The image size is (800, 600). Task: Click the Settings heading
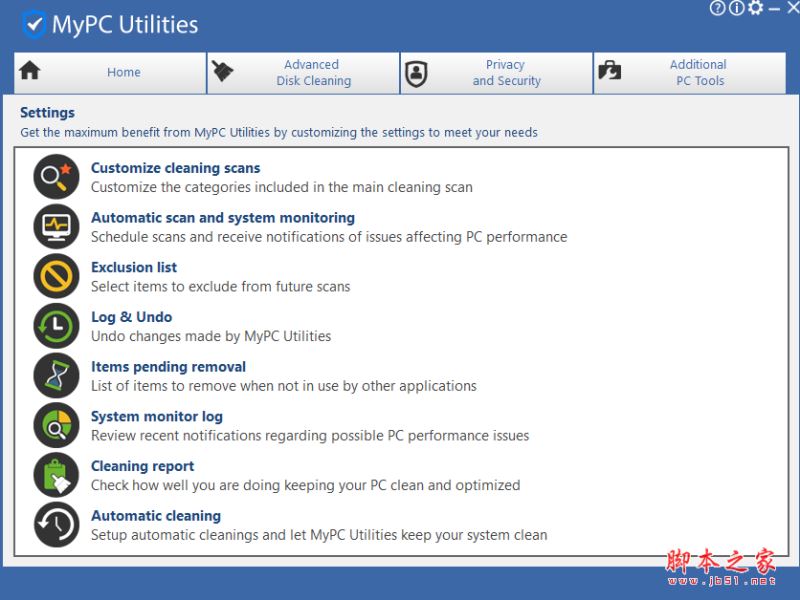pyautogui.click(x=47, y=113)
